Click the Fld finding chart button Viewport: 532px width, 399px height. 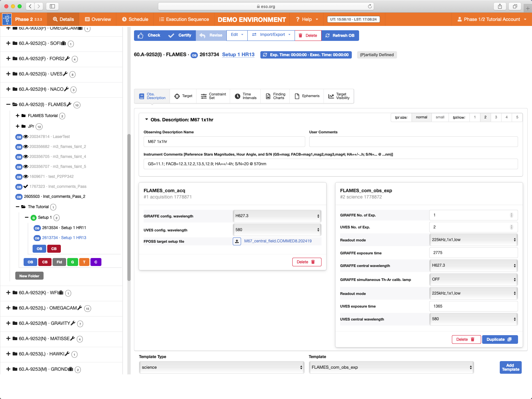pos(59,262)
